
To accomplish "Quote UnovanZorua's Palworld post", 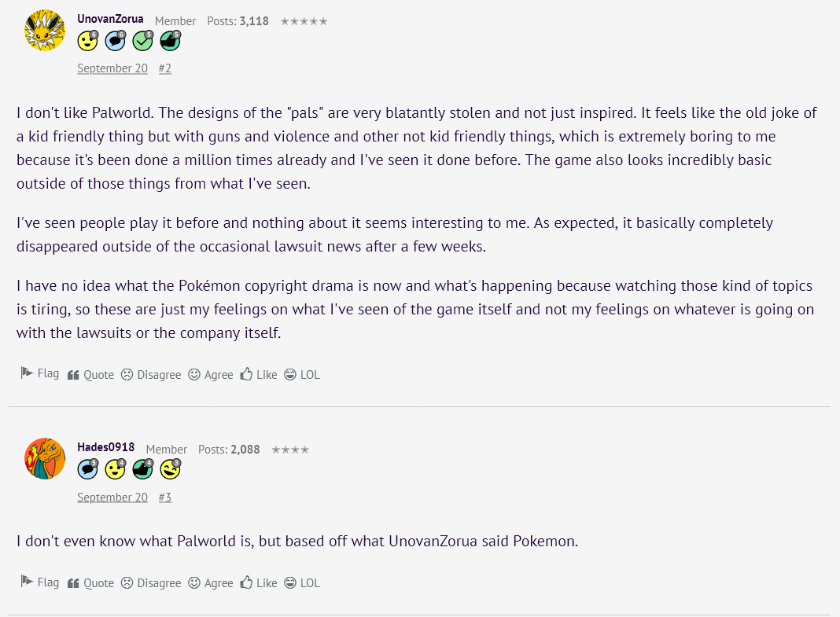I will click(x=90, y=375).
